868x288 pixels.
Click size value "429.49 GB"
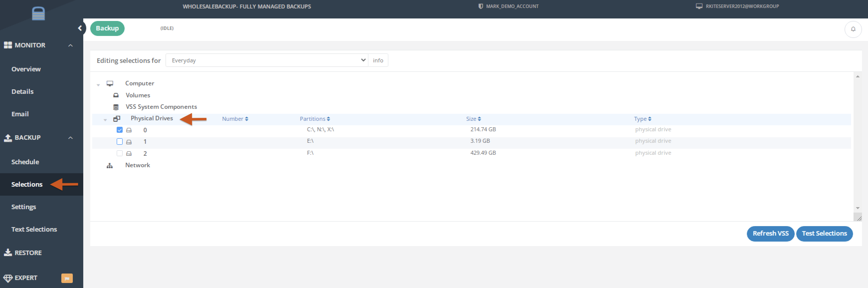pos(483,153)
